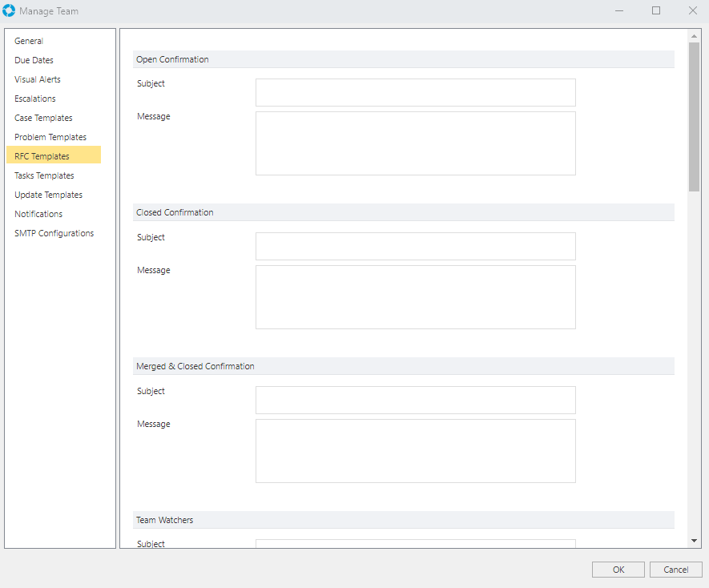The image size is (709, 588).
Task: Open SMTP Configurations section
Action: click(54, 233)
